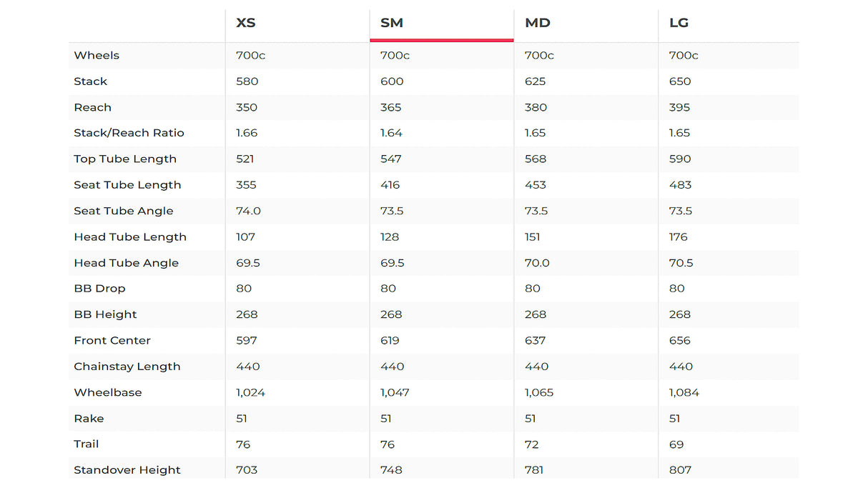The height and width of the screenshot is (488, 868).
Task: Choose the MD size column header
Action: coord(538,23)
